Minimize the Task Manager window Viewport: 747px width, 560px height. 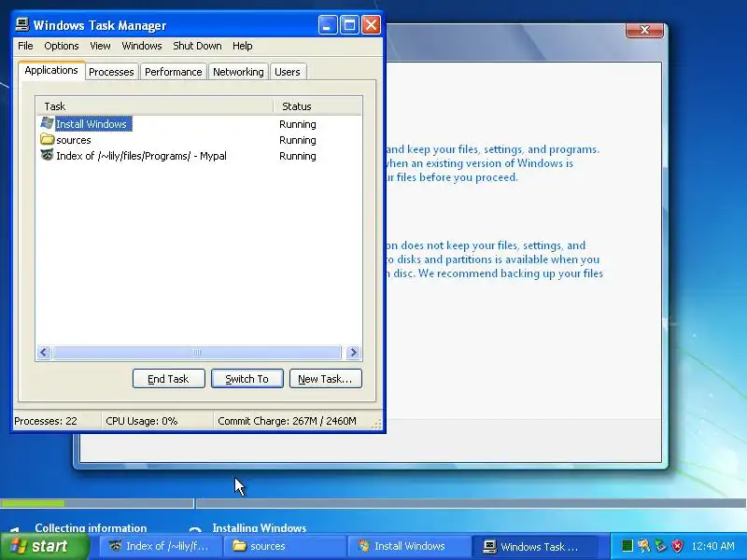pos(328,25)
